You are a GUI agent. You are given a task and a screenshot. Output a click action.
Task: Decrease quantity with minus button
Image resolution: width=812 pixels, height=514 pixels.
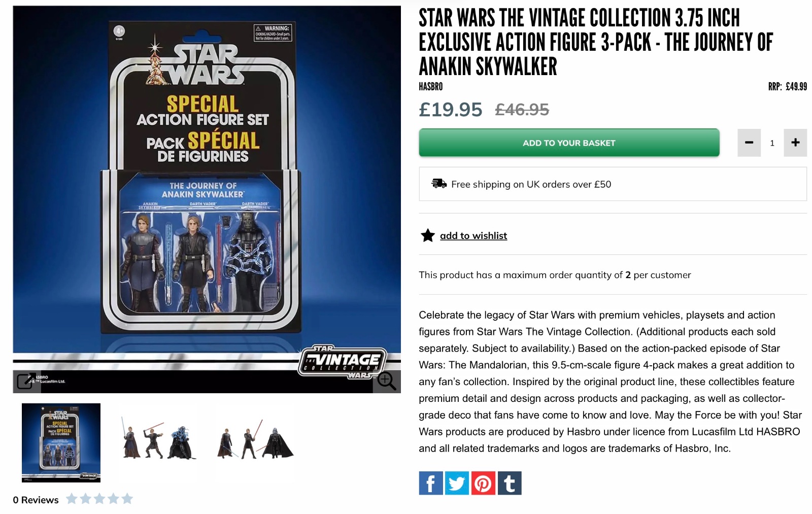pos(749,143)
